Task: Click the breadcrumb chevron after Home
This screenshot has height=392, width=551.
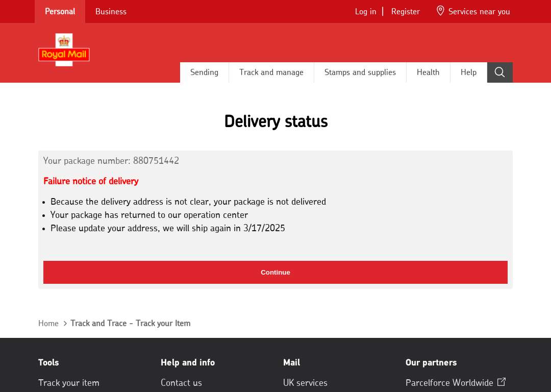Action: [65, 324]
